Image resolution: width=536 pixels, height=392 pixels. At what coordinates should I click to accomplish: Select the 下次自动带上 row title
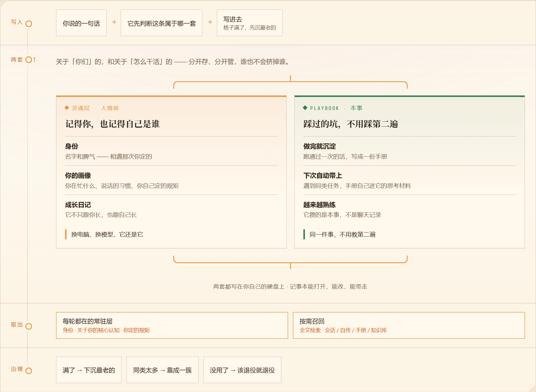(x=323, y=175)
